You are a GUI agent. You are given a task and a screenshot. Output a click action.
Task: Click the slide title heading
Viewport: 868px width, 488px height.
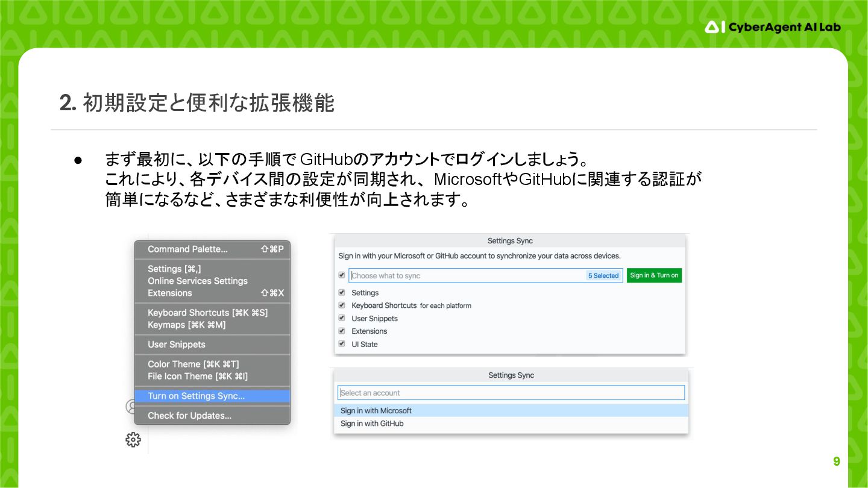point(197,103)
